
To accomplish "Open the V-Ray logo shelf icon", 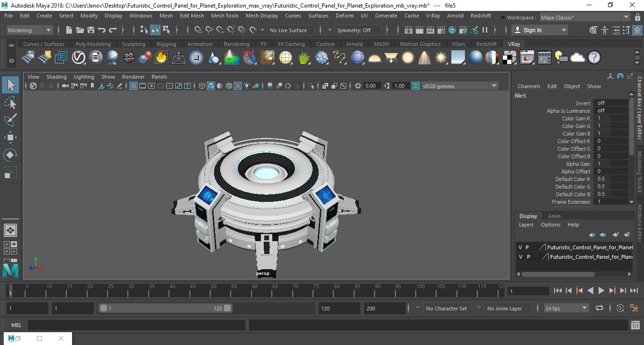I will (79, 58).
